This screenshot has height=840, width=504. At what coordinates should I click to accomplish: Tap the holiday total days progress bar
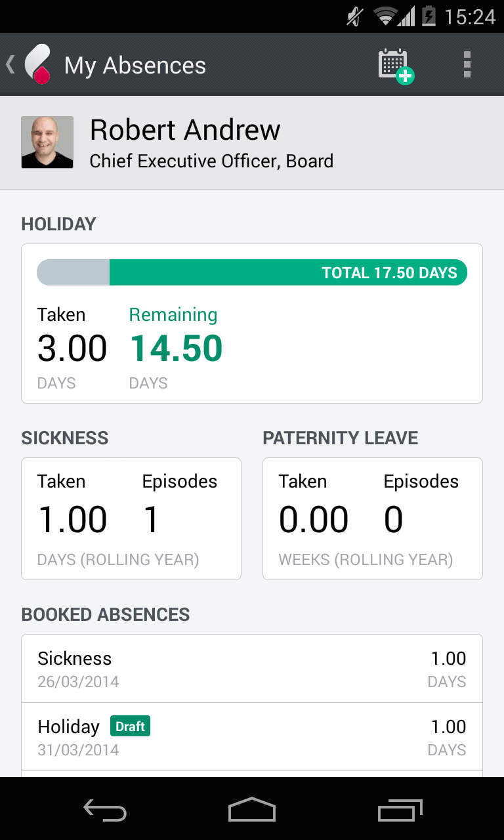click(252, 272)
